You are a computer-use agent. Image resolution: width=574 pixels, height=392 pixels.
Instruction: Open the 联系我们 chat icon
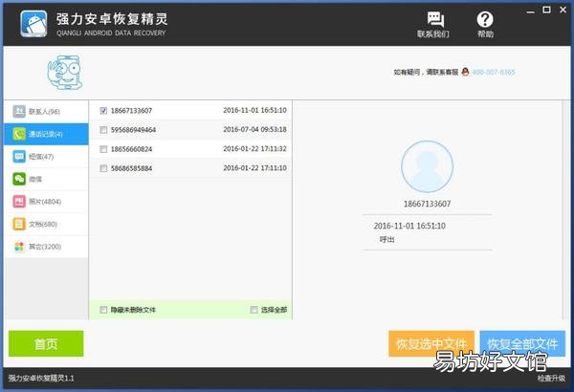point(434,19)
